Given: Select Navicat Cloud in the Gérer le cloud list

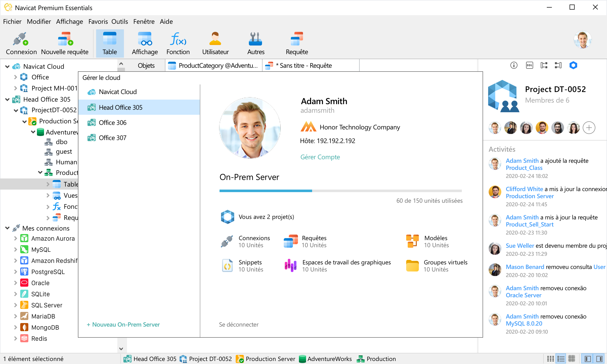Looking at the screenshot, I should click(x=139, y=92).
